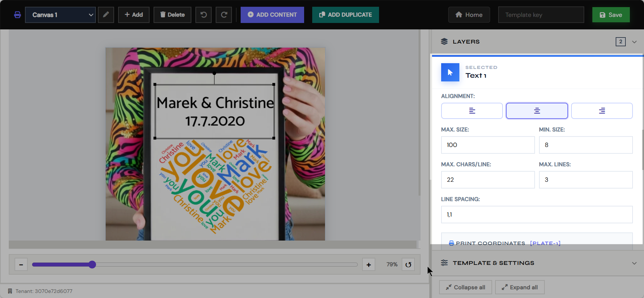Click the Text 1 selected layer name
The image size is (644, 298).
tap(476, 76)
